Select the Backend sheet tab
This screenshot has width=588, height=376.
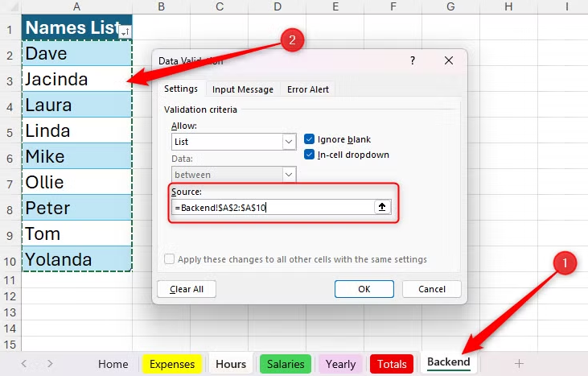[449, 362]
